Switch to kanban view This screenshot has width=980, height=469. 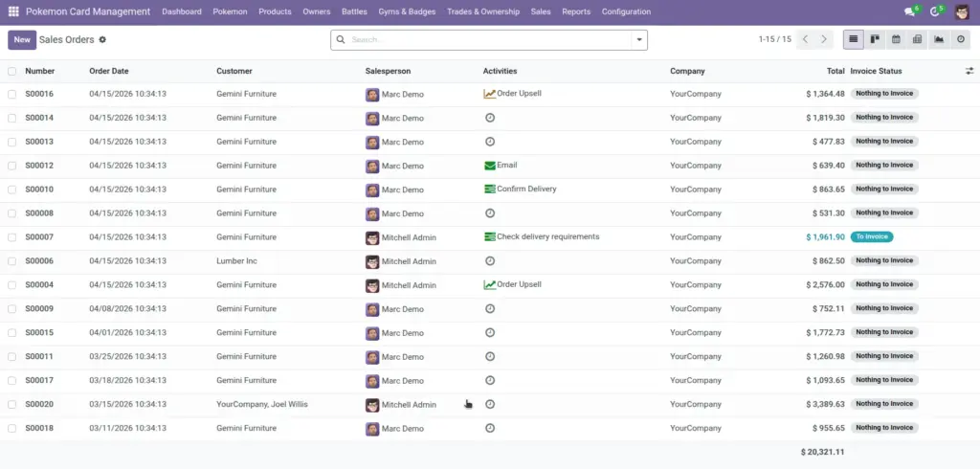click(875, 39)
